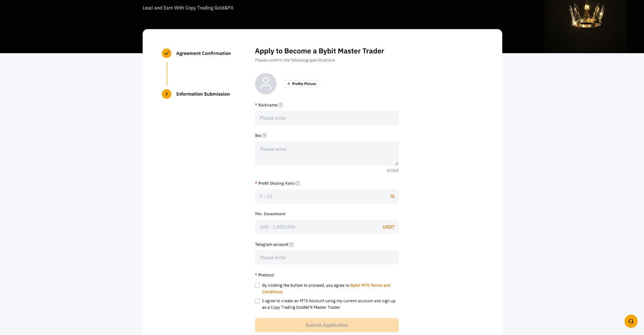Open the customer support headset icon
644x335 pixels.
coord(631,321)
